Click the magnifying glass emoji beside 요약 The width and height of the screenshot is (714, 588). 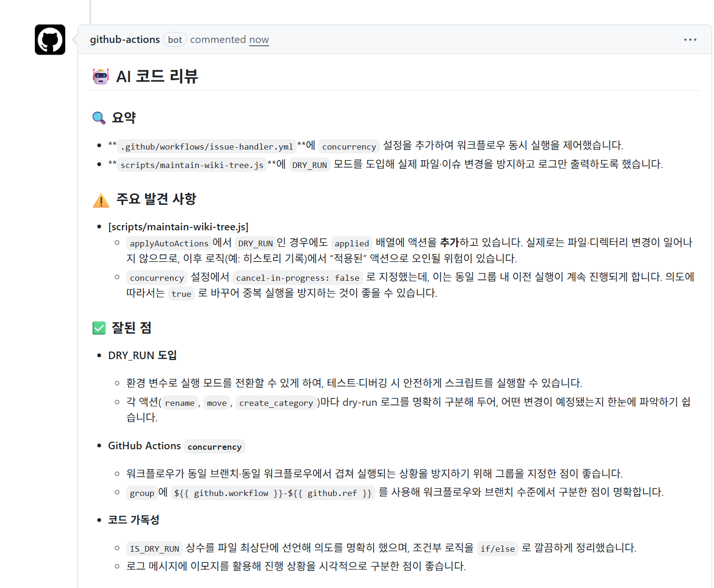(x=99, y=118)
